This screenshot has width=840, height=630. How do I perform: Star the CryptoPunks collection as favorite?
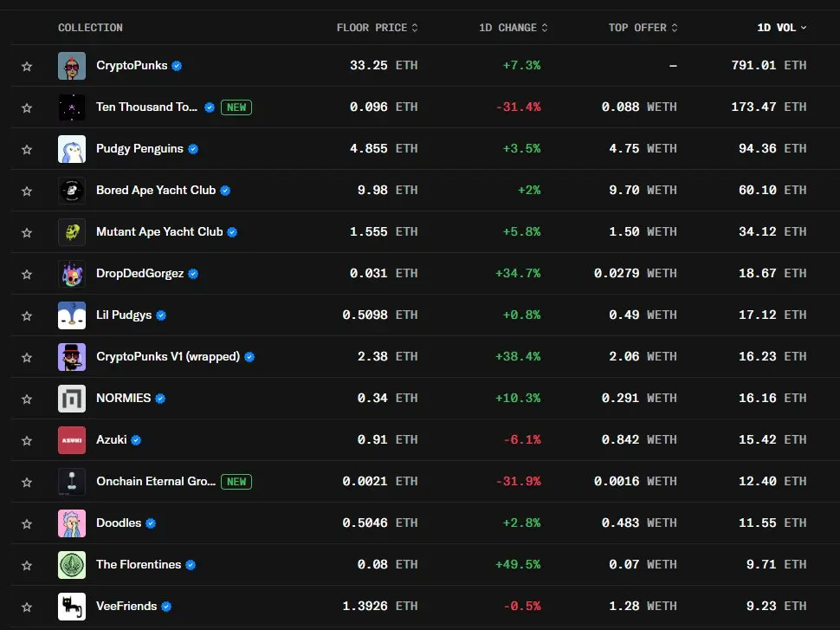(27, 67)
